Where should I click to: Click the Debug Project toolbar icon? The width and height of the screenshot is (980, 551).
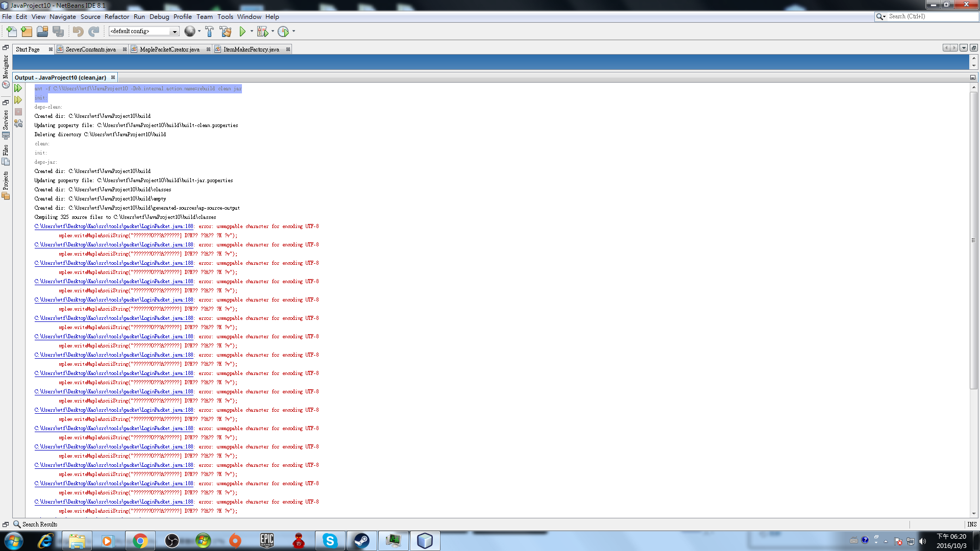(x=262, y=32)
